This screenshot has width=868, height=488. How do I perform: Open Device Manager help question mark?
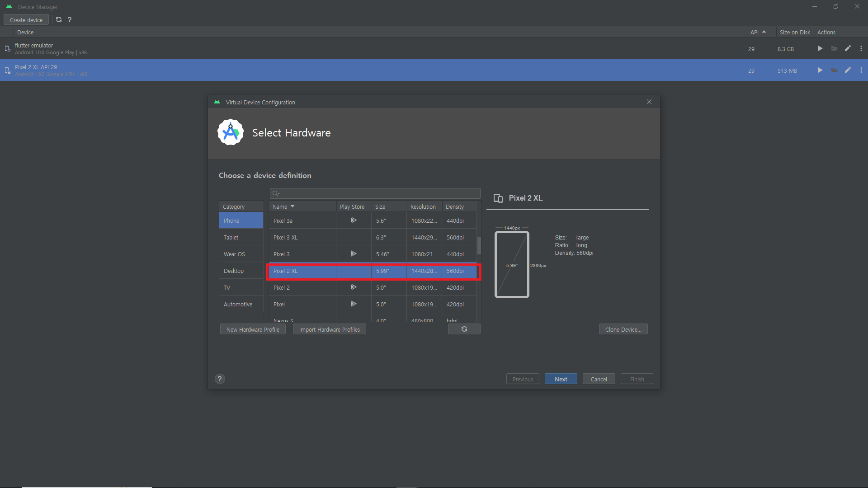coord(70,20)
